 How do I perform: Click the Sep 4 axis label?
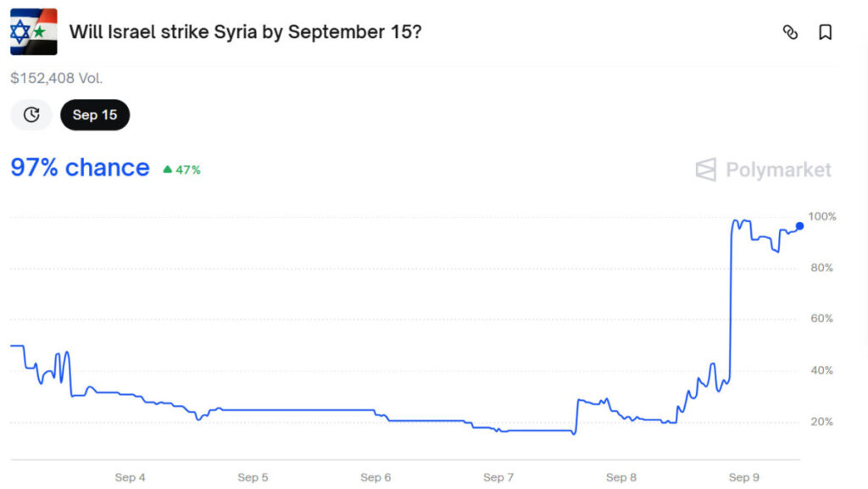tap(130, 477)
